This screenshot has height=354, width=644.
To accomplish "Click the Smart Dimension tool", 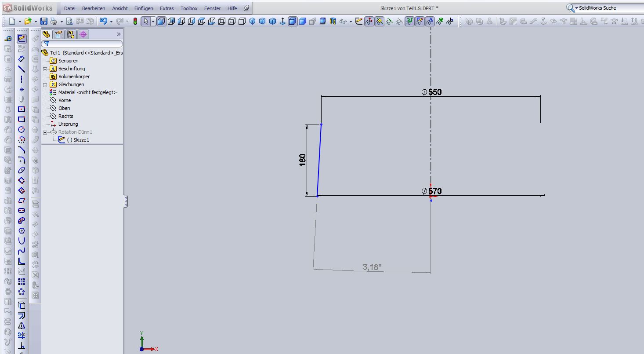I will [22, 59].
